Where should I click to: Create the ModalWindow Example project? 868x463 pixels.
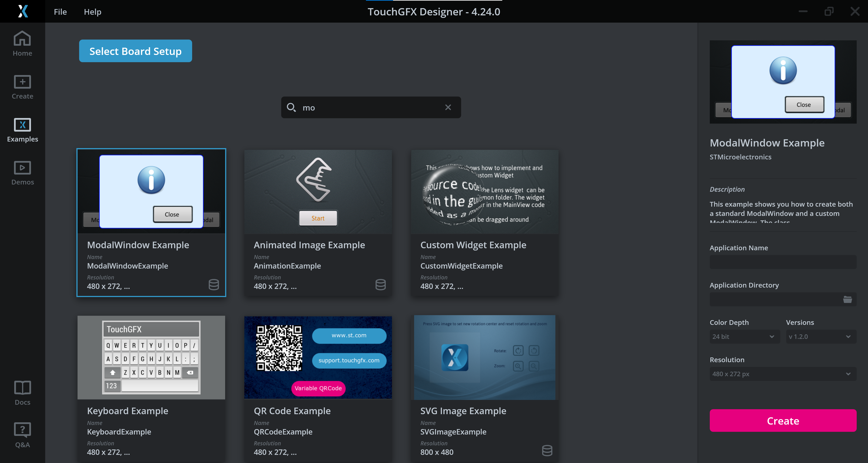pyautogui.click(x=782, y=420)
